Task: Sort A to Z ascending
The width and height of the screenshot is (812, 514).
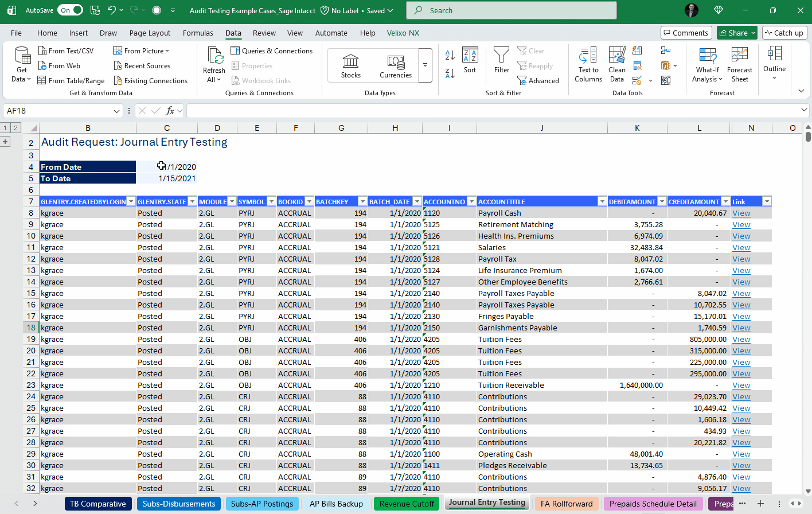Action: click(x=450, y=55)
